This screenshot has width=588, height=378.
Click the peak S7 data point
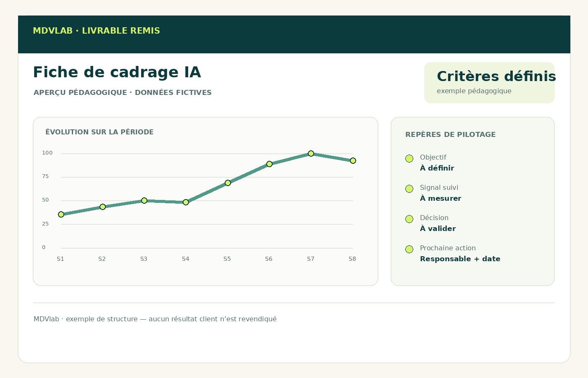pyautogui.click(x=311, y=153)
